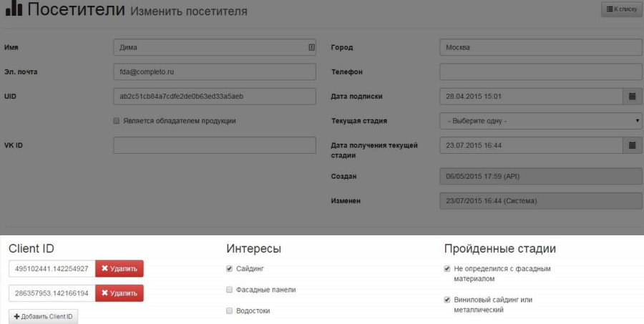Uncheck Не определился с фасадным материалом
This screenshot has height=324, width=644.
coord(447,269)
